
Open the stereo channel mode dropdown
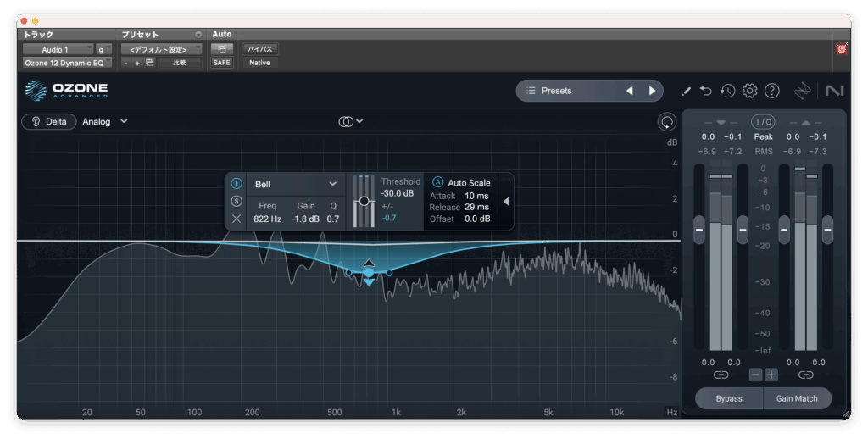350,121
